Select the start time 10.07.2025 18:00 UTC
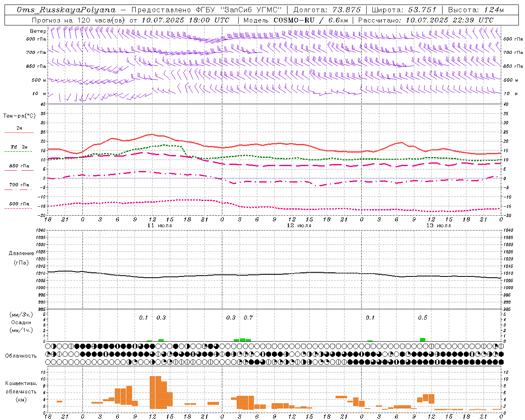This screenshot has height=420, width=525. coord(185,20)
